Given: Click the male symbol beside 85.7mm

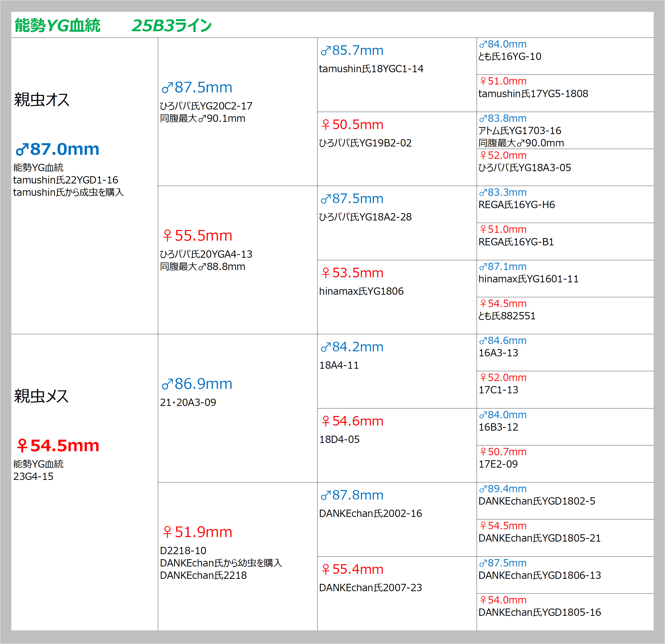Looking at the screenshot, I should (x=325, y=51).
